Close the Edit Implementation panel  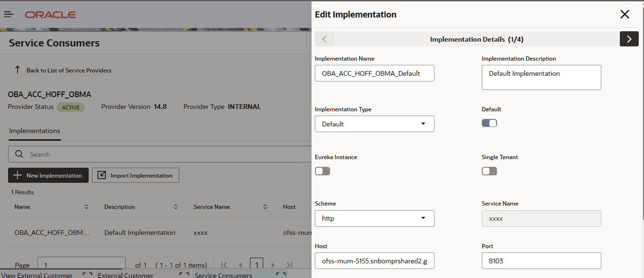(625, 14)
